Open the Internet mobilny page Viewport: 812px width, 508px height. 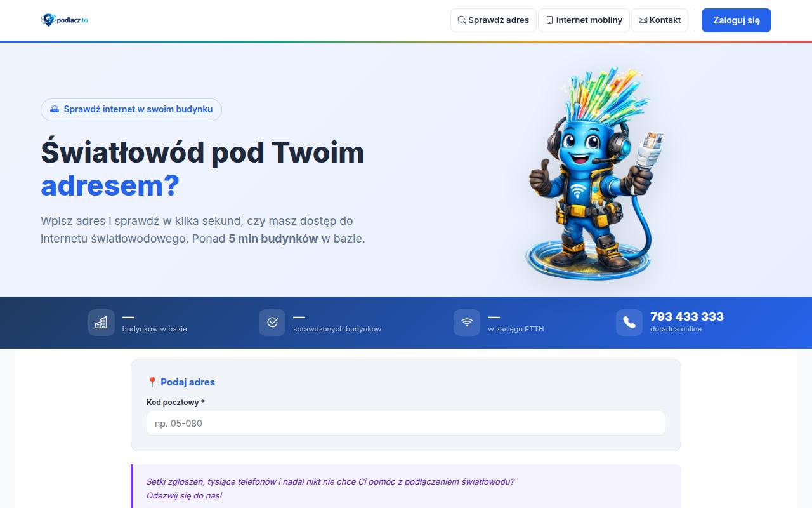[x=584, y=20]
